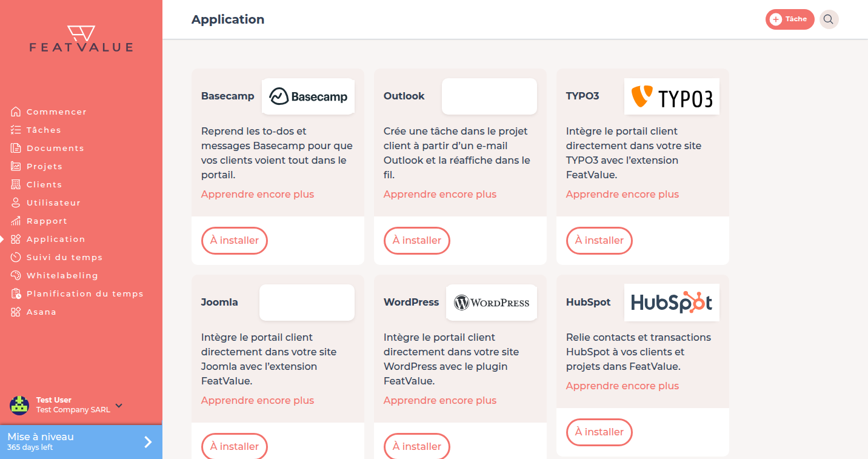Screen dimensions: 868x459
Task: Click the TYPO3 logo thumbnail
Action: pos(672,96)
